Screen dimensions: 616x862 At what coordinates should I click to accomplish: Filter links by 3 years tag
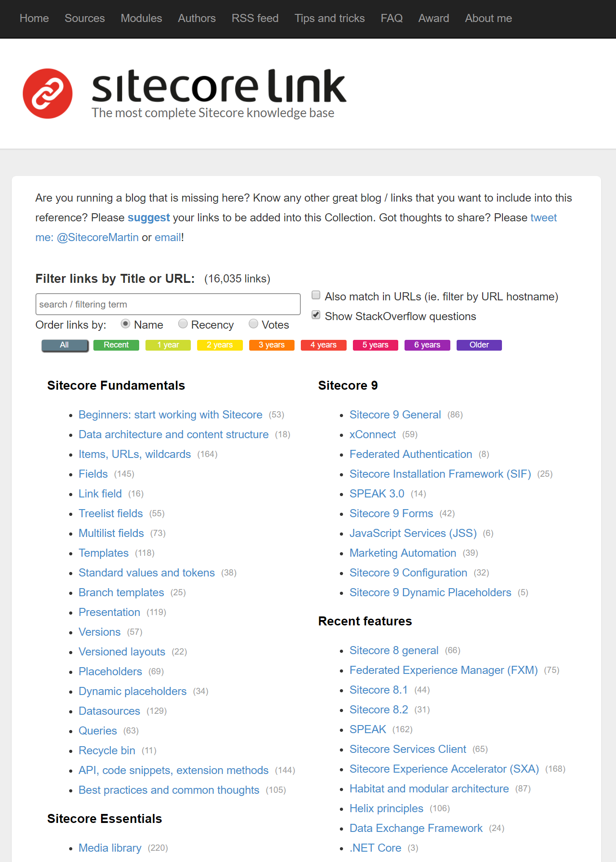point(271,345)
